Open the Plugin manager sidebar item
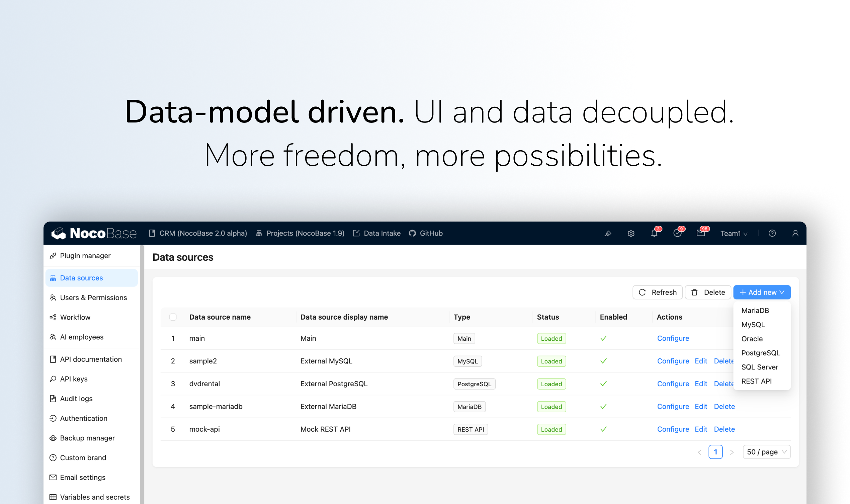Viewport: 850px width, 504px height. pos(85,255)
